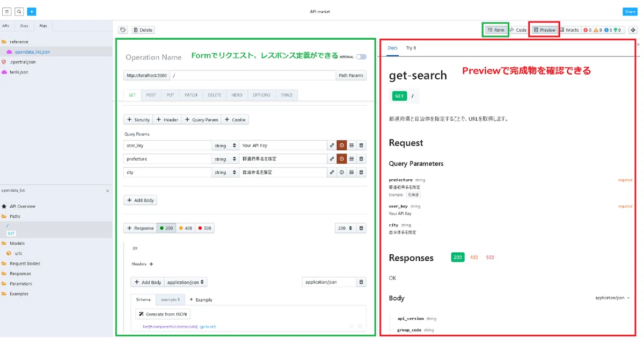Viewport: 644px width, 338px height.
Task: Click Generate from JSON button
Action: [x=163, y=314]
